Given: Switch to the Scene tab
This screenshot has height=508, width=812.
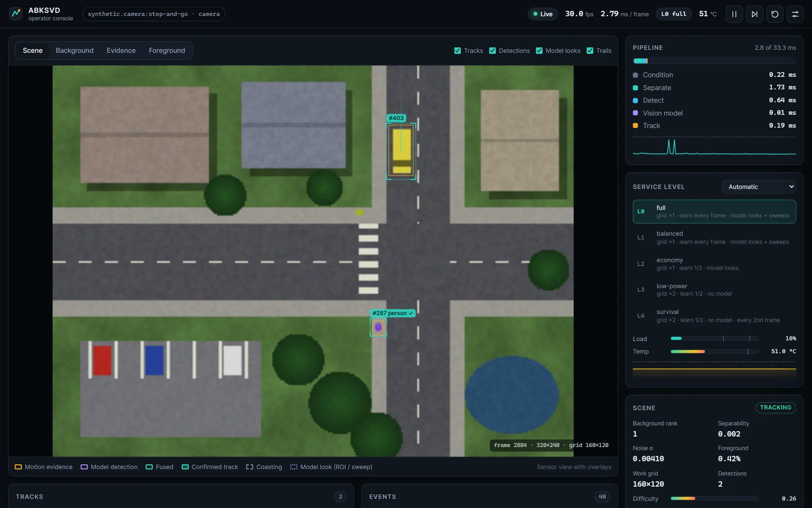Looking at the screenshot, I should click(x=32, y=51).
